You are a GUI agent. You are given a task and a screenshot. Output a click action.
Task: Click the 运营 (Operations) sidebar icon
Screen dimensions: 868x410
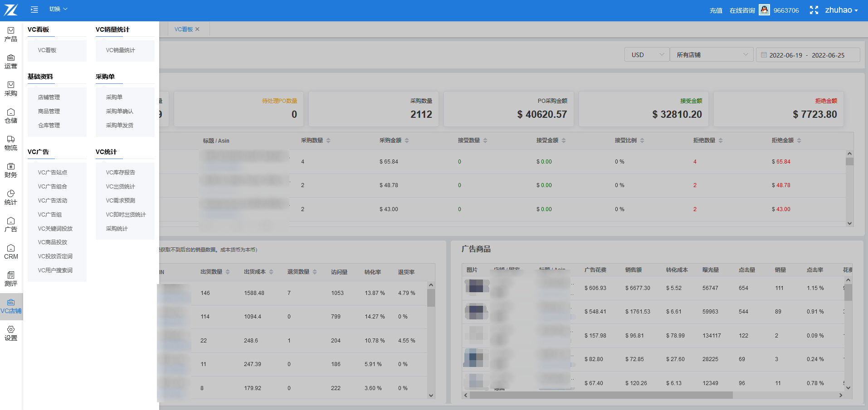point(11,62)
